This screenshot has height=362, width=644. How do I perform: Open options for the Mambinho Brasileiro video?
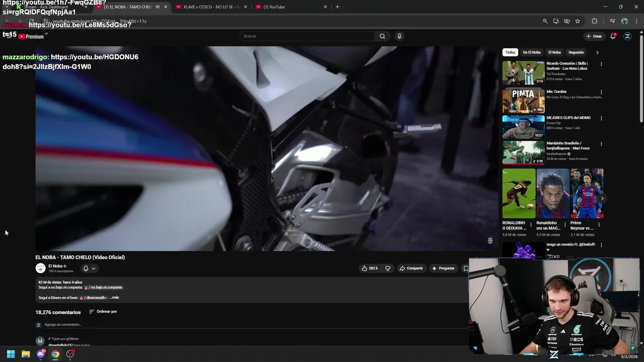click(x=601, y=144)
